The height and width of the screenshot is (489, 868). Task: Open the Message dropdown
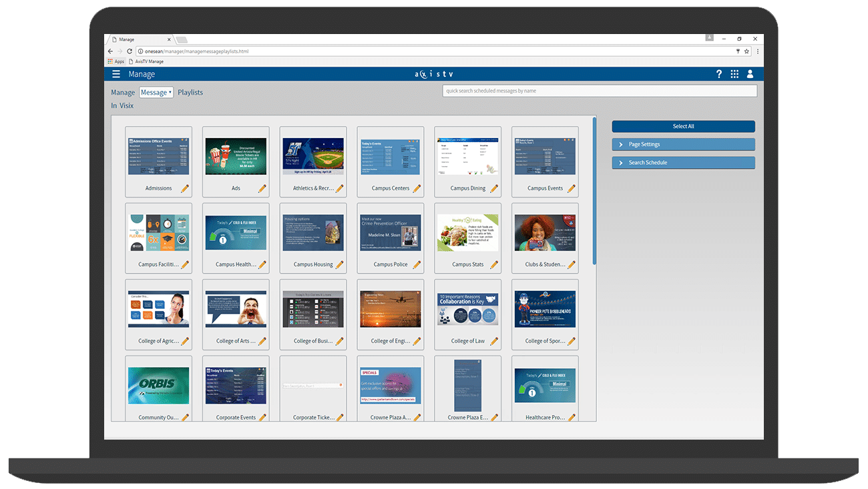[156, 92]
